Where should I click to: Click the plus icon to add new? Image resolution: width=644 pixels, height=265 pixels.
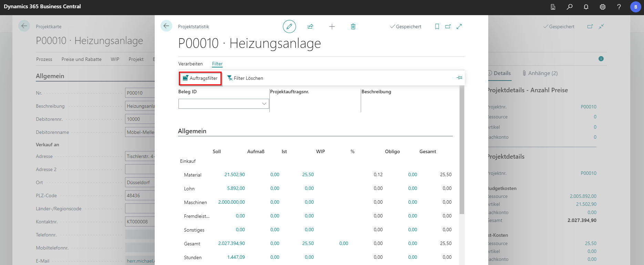click(x=332, y=26)
